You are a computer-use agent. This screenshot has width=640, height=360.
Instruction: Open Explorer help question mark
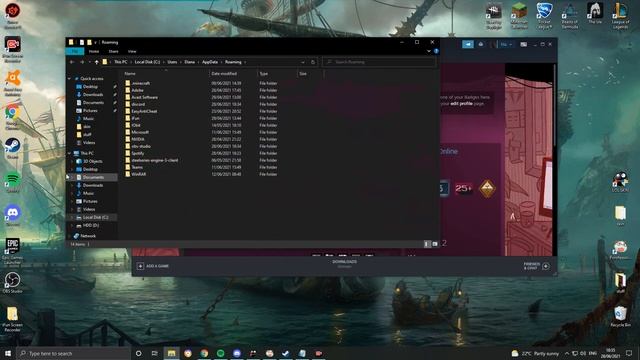coord(436,51)
